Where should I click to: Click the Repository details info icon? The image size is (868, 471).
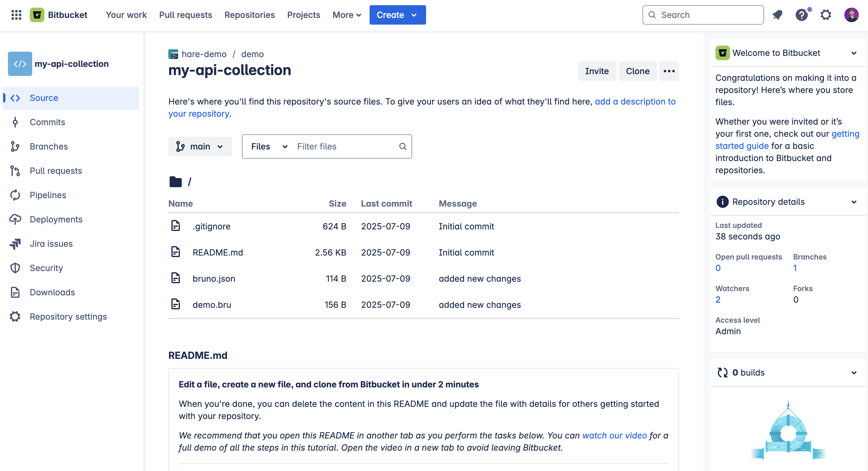click(x=722, y=202)
